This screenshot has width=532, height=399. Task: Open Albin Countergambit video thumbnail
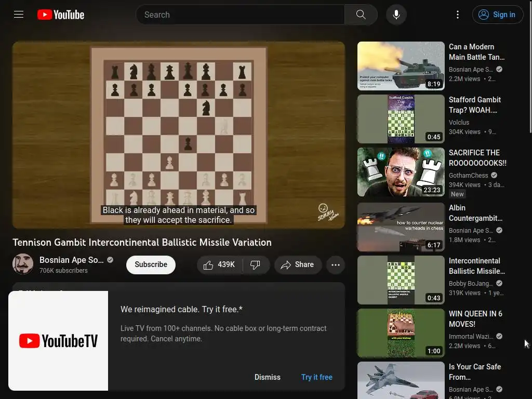point(401,227)
